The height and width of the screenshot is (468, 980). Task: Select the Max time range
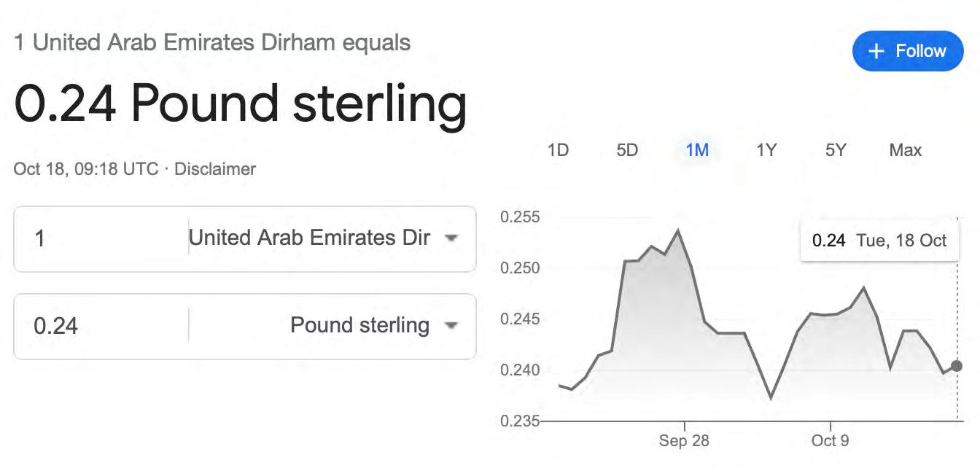point(905,150)
